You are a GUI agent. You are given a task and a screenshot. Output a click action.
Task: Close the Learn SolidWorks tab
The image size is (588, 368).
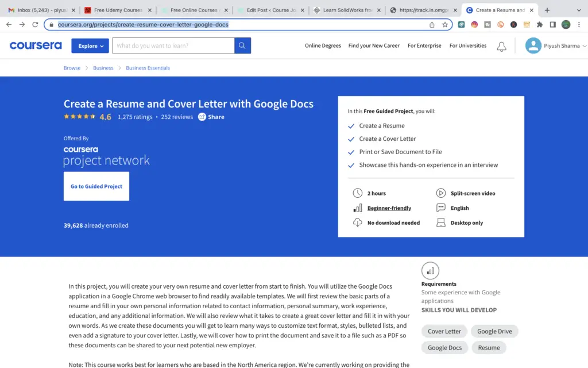[x=379, y=10]
